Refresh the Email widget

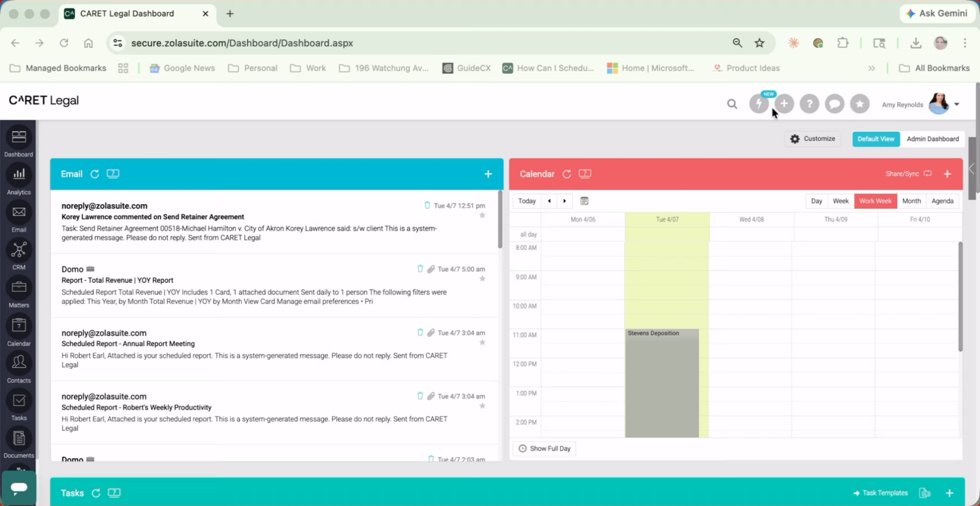(x=95, y=174)
